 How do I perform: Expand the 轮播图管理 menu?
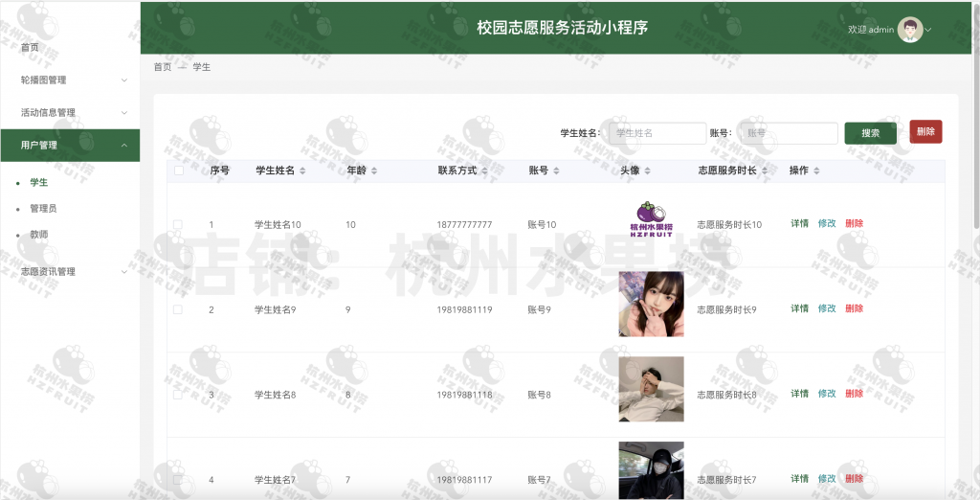point(70,80)
